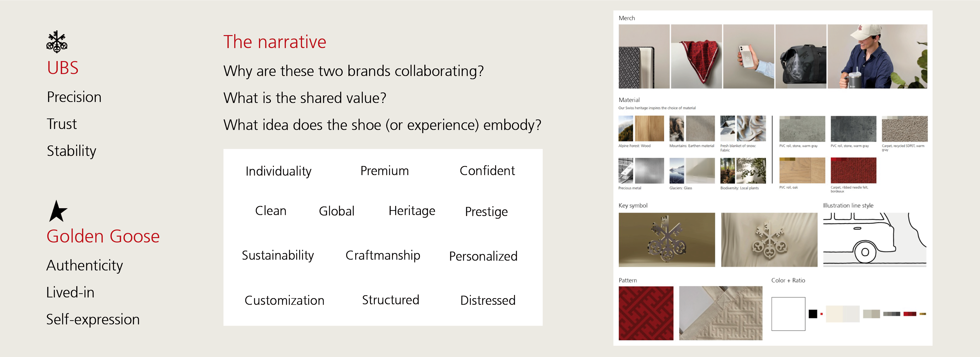Click the Sustainability keyword
Screen dimensions: 980x357
(x=278, y=255)
